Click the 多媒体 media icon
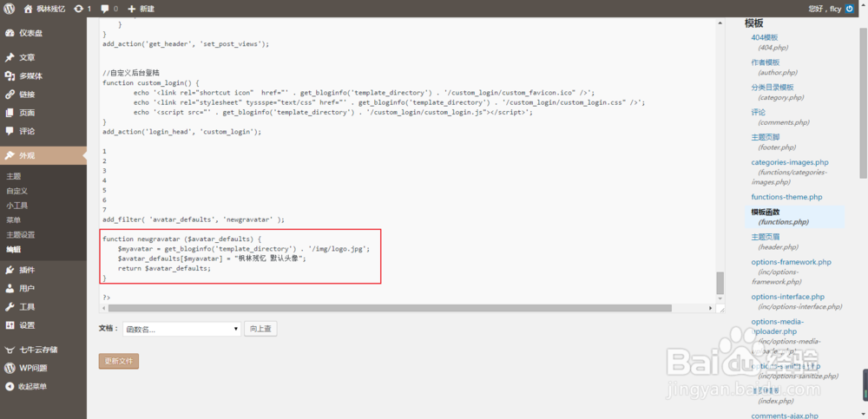 (x=10, y=76)
